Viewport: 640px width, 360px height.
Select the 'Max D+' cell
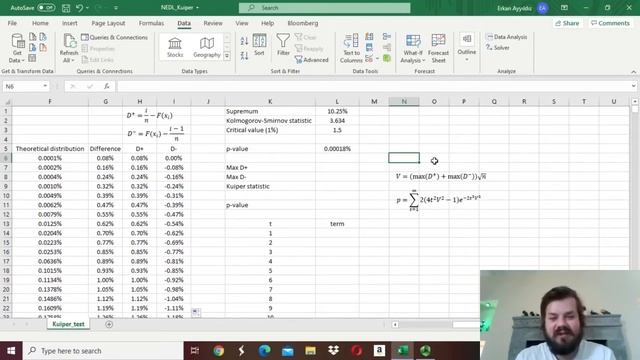point(270,167)
